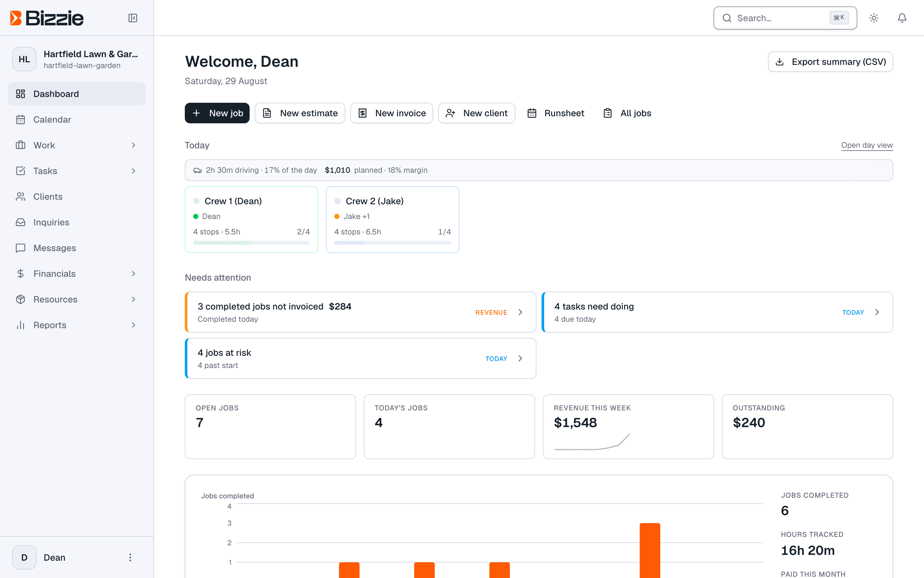Click the HL workspace avatar
Viewport: 924px width, 578px height.
[24, 59]
